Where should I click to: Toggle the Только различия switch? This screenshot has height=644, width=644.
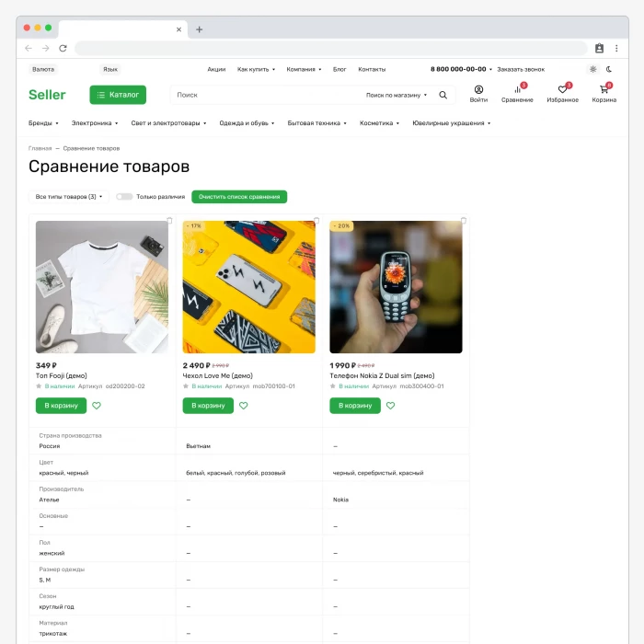click(x=124, y=197)
